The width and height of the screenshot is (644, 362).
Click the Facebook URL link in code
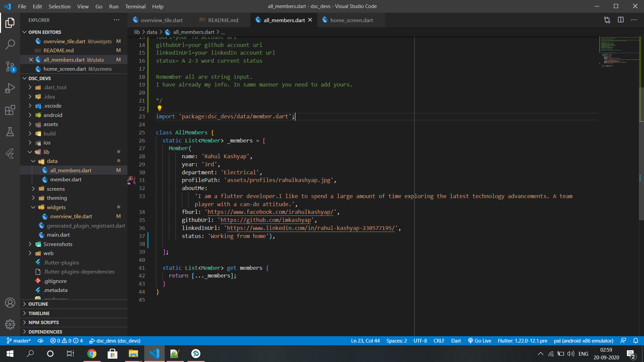(x=270, y=212)
